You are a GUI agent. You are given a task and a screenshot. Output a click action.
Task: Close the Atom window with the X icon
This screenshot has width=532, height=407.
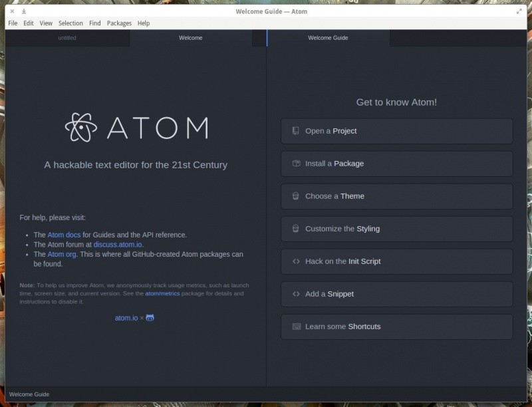click(12, 11)
